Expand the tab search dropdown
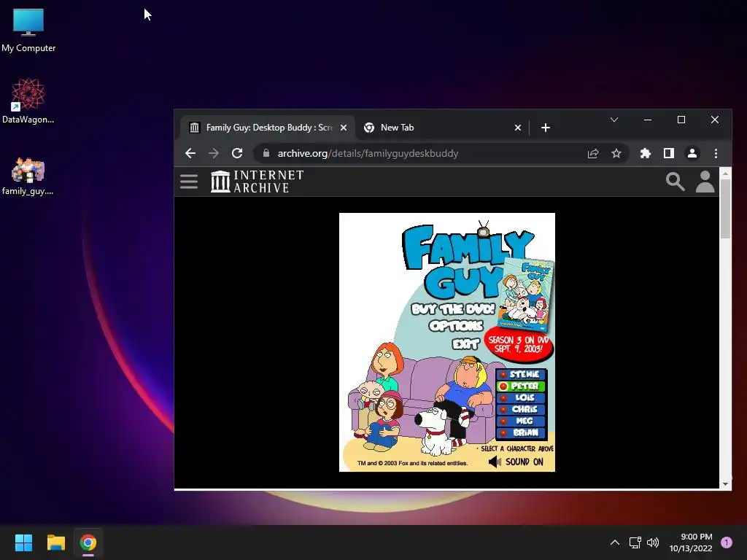Screen dimensions: 747x560 pyautogui.click(x=614, y=120)
